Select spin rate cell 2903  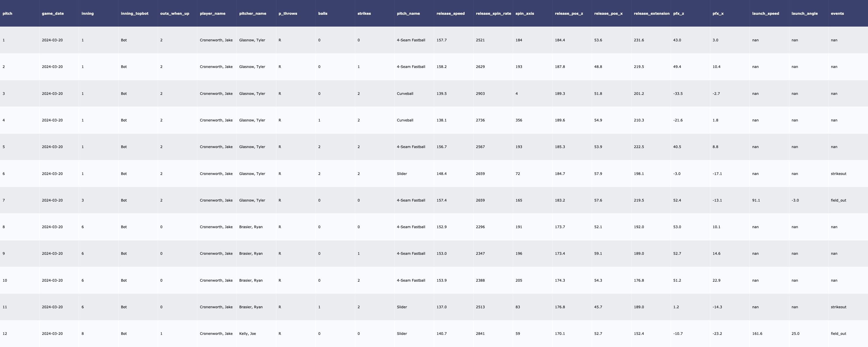(x=480, y=93)
